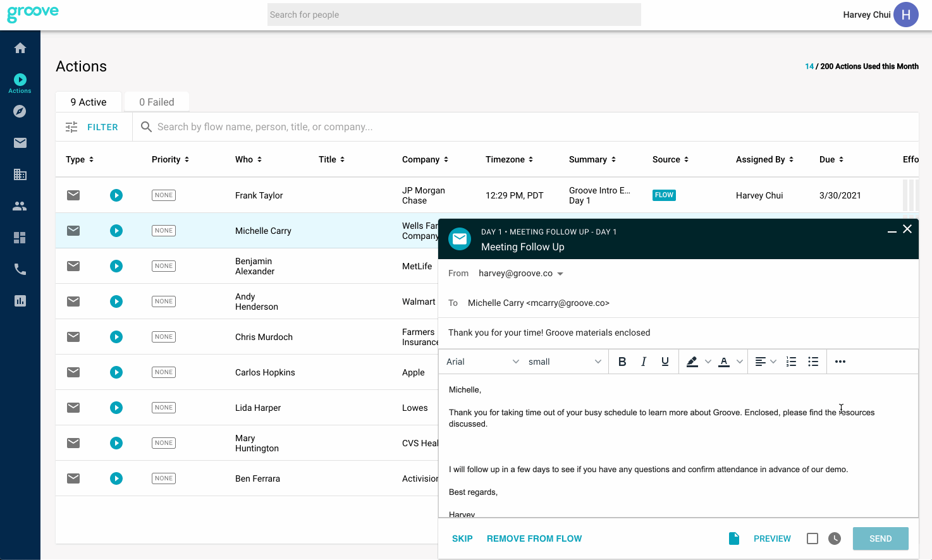The width and height of the screenshot is (932, 560).
Task: Select the Mary Huntington row name
Action: (257, 443)
